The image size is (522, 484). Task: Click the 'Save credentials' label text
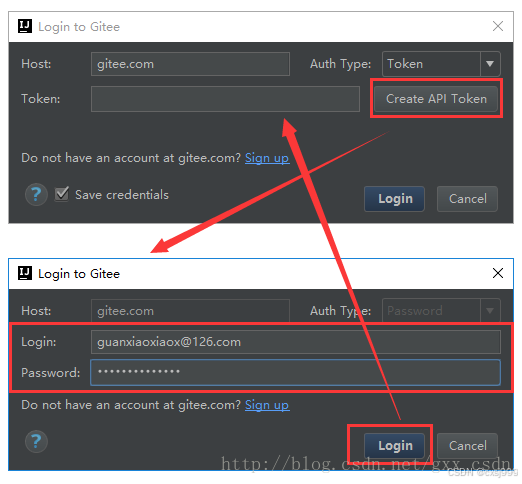tap(122, 195)
